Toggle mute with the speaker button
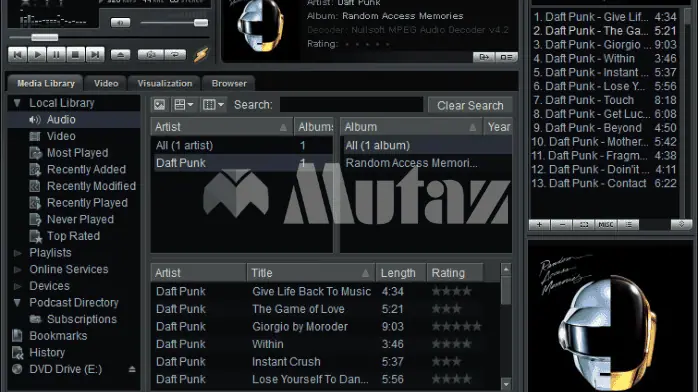This screenshot has width=698, height=392. click(120, 23)
